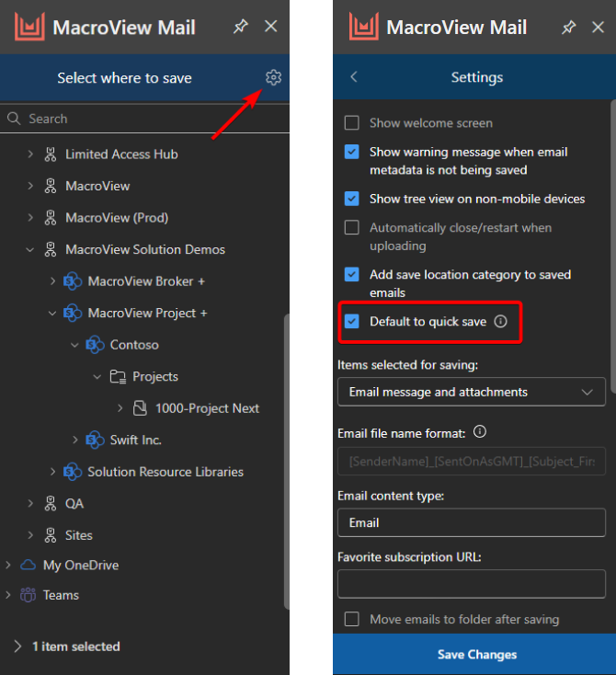Expand the Swift Inc. site node
The width and height of the screenshot is (616, 675).
pyautogui.click(x=75, y=440)
